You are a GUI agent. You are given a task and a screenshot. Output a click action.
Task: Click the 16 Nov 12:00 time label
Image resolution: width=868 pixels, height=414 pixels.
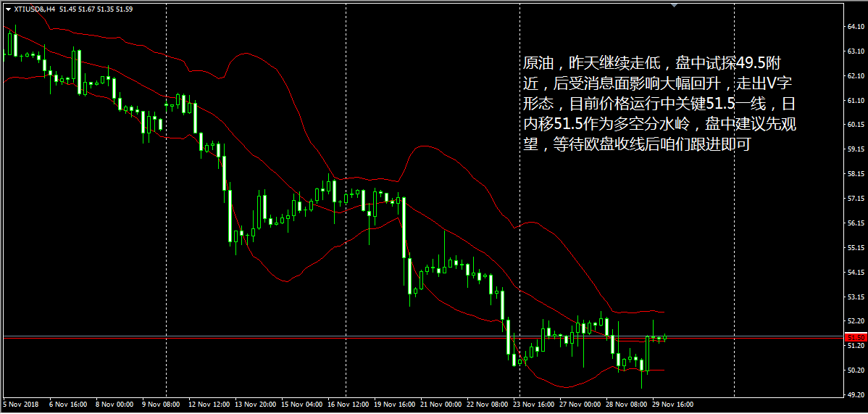click(349, 405)
